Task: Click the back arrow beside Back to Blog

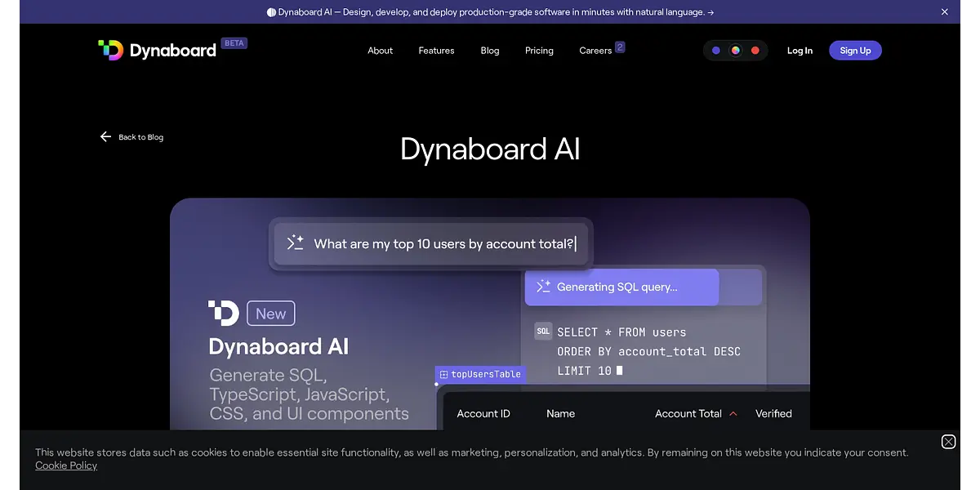Action: [105, 137]
